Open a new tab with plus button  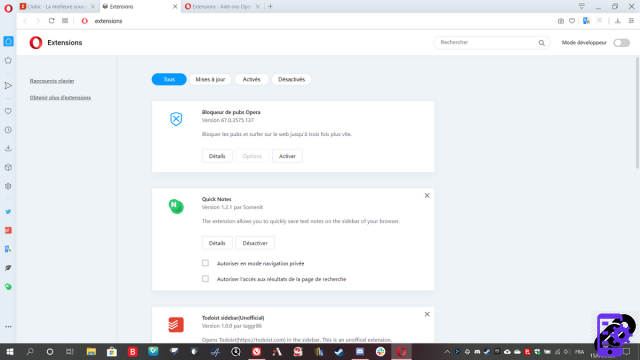pyautogui.click(x=270, y=7)
